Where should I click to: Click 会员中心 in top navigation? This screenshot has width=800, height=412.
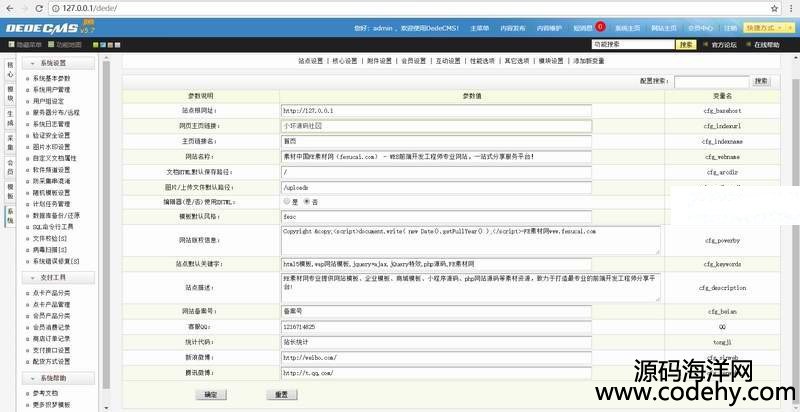coord(700,29)
